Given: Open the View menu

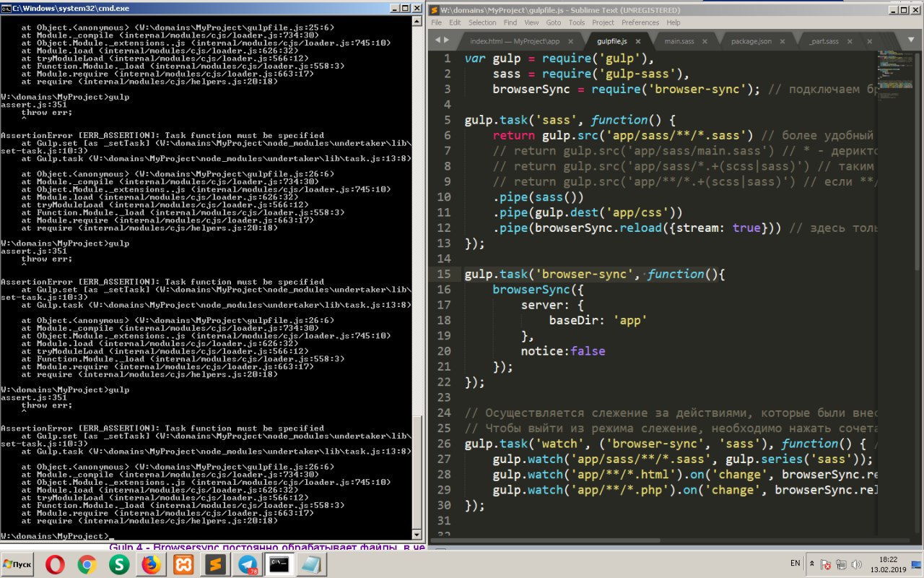Looking at the screenshot, I should click(532, 22).
